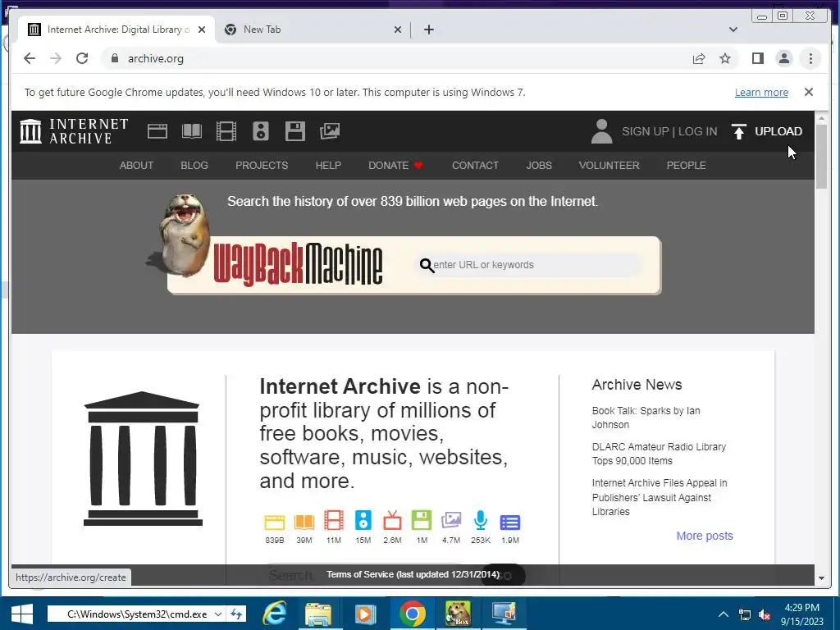Open Internet Archive Files Appeal news post
The height and width of the screenshot is (630, 840).
click(660, 497)
